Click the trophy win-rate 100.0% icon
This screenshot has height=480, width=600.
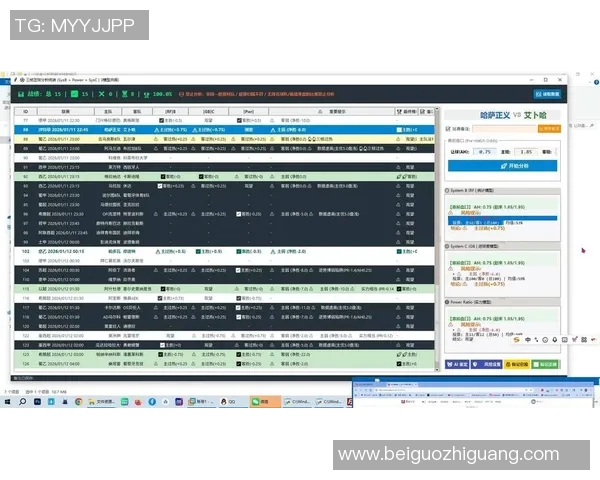click(145, 93)
